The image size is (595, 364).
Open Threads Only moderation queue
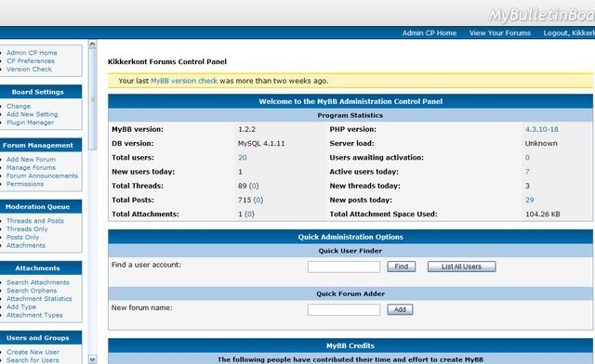click(x=27, y=229)
